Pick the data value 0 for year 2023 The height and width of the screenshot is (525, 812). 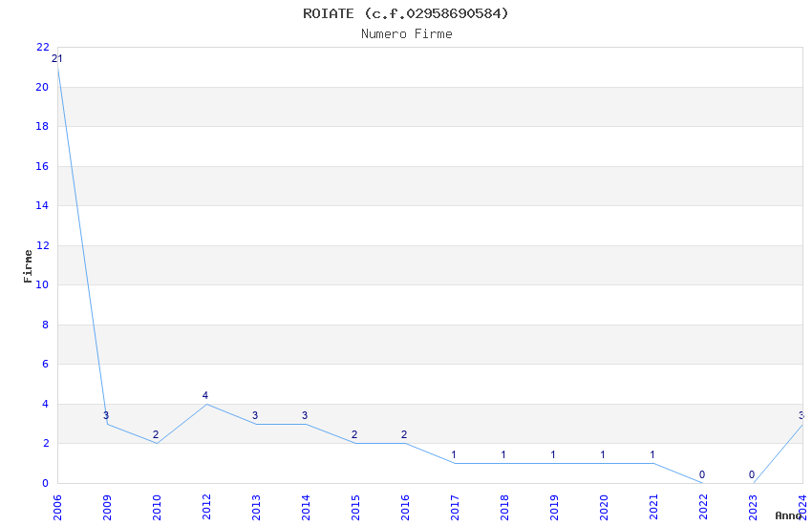pyautogui.click(x=752, y=474)
